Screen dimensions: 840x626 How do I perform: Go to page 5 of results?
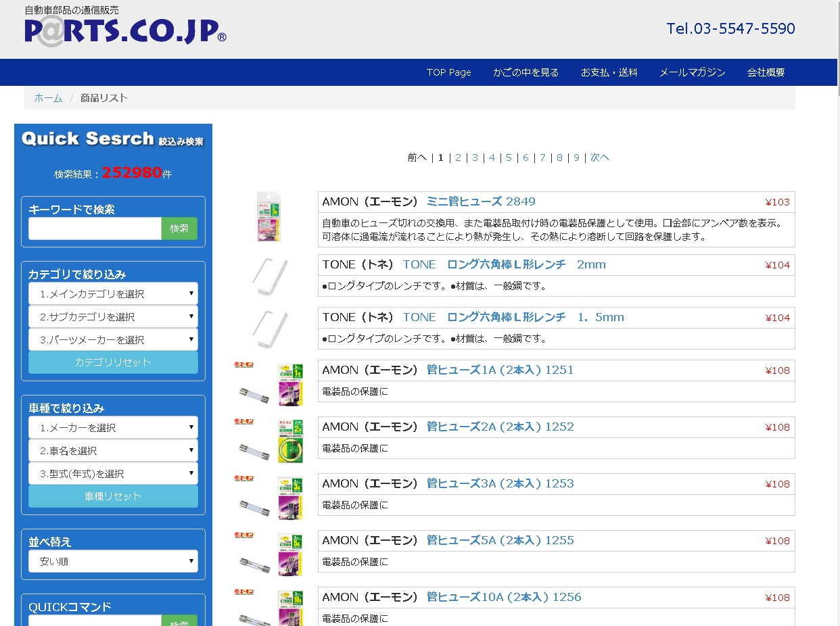pyautogui.click(x=509, y=158)
